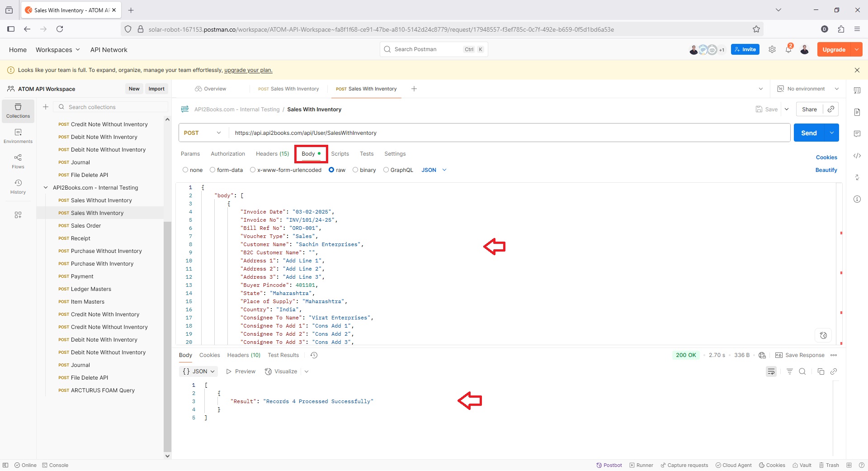Open the JSON body format dropdown
Screen dimensions: 868x471
coord(434,170)
